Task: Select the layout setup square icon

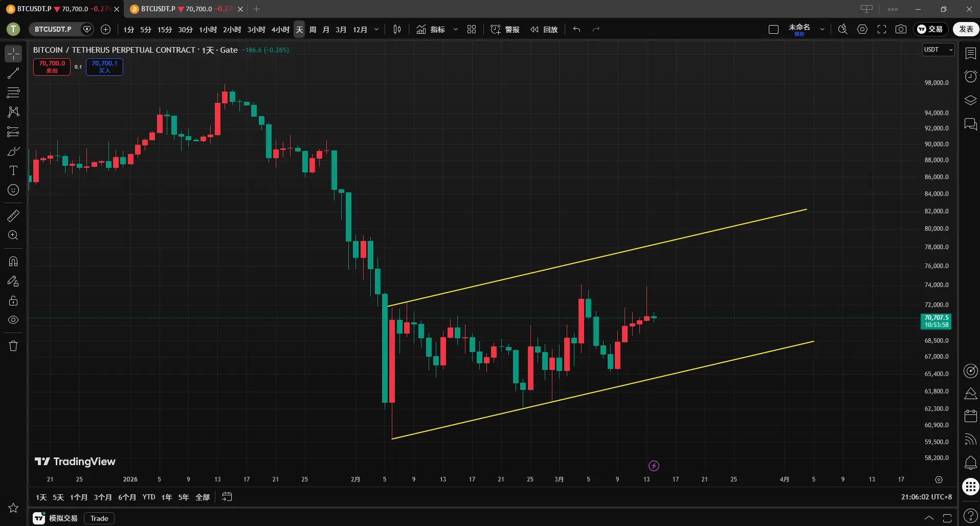Action: tap(773, 29)
